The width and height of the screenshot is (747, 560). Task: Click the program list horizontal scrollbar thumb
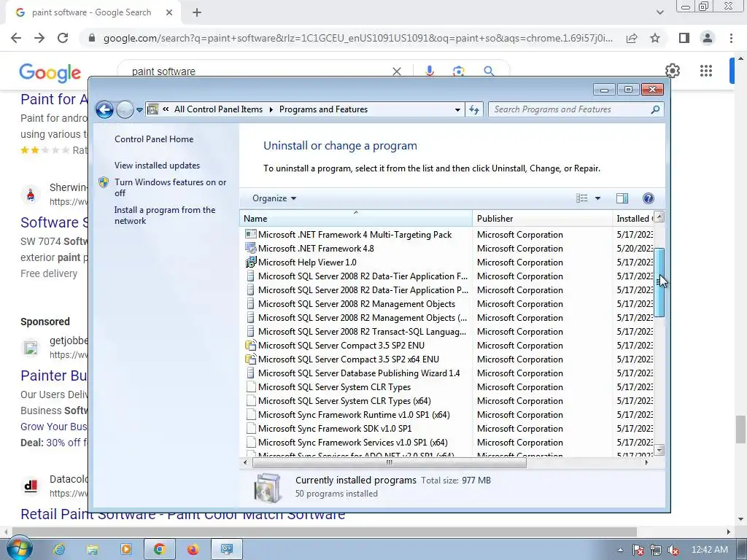coord(390,462)
